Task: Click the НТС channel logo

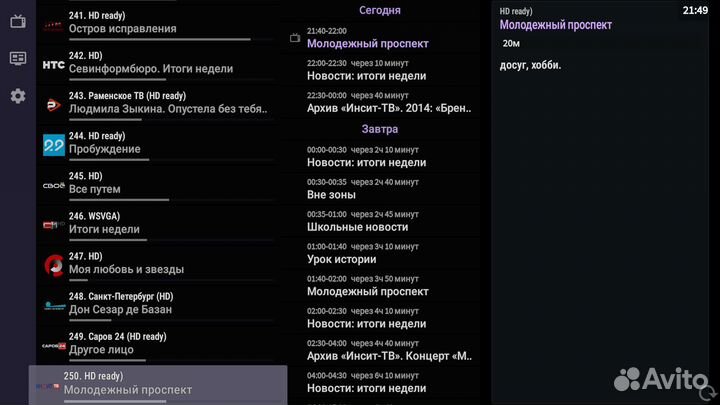Action: coord(54,65)
